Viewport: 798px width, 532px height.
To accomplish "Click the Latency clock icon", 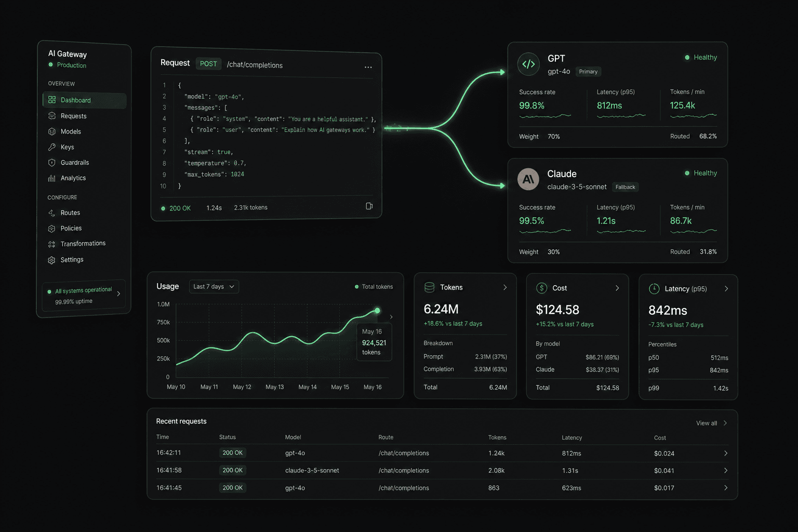I will coord(654,289).
